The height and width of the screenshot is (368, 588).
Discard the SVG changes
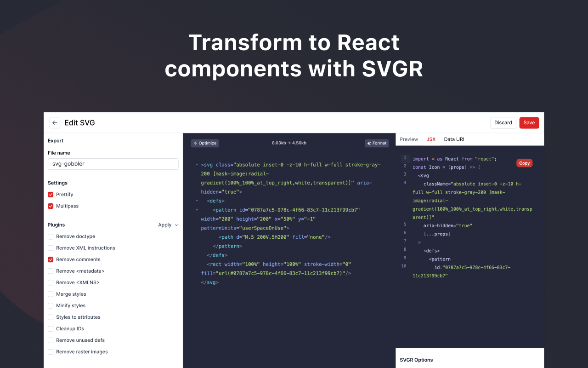tap(503, 123)
